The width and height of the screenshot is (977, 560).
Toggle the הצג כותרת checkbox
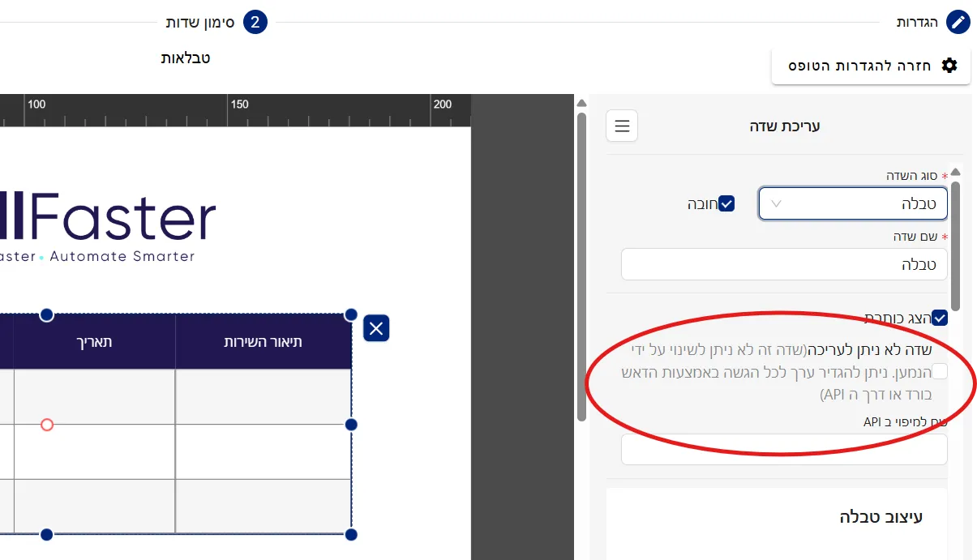click(x=940, y=318)
